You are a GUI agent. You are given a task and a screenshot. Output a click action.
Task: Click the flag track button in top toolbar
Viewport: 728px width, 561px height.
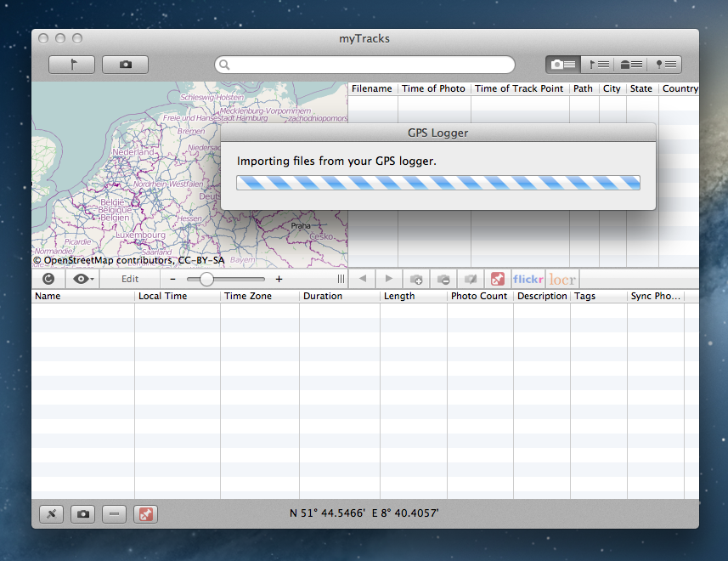72,65
